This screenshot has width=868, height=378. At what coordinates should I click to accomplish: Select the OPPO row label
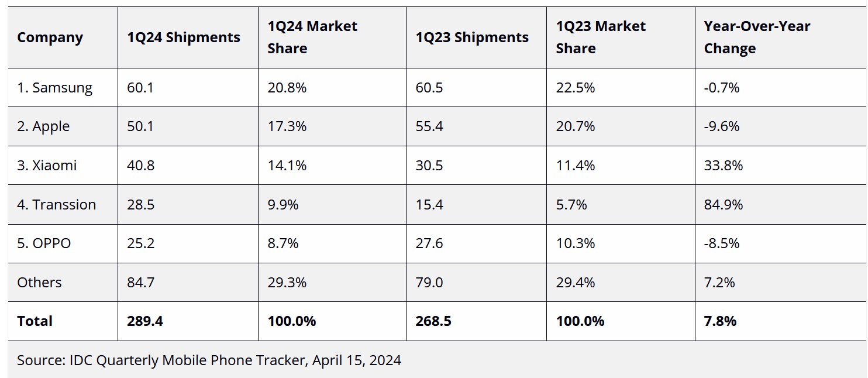(44, 243)
